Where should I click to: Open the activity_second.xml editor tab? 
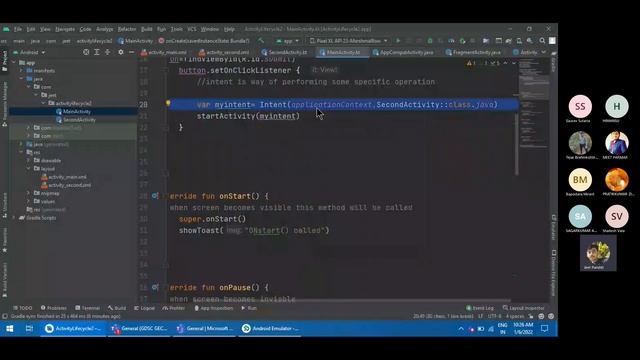coord(224,52)
